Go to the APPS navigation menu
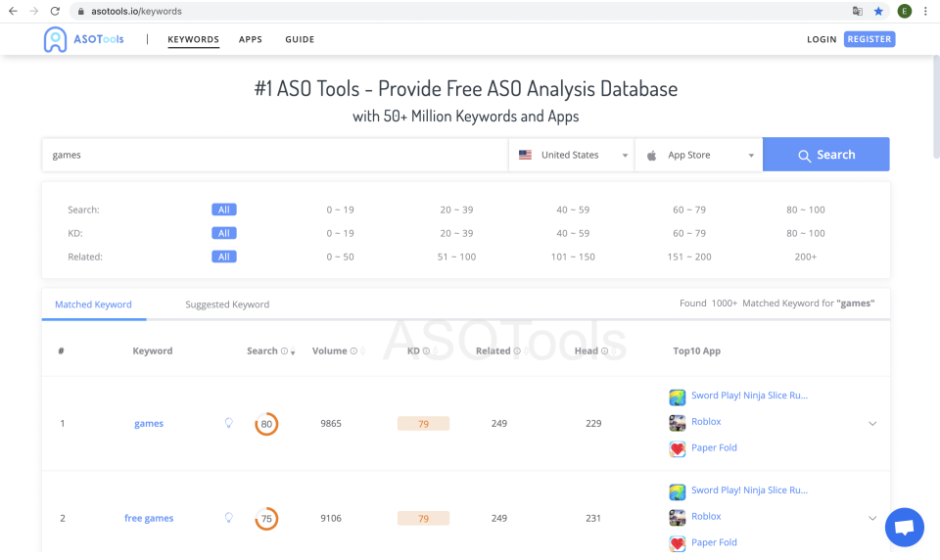Viewport: 940px width, 560px height. [x=251, y=39]
